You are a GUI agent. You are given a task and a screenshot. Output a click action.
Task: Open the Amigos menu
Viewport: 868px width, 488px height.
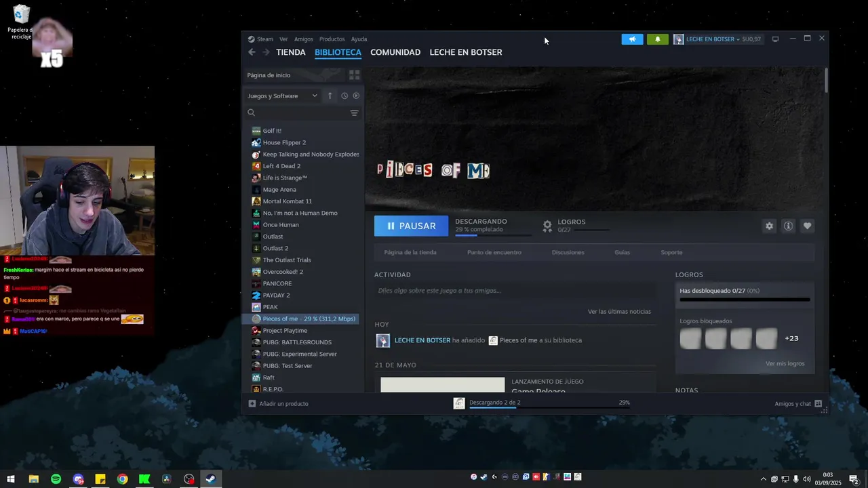[304, 39]
